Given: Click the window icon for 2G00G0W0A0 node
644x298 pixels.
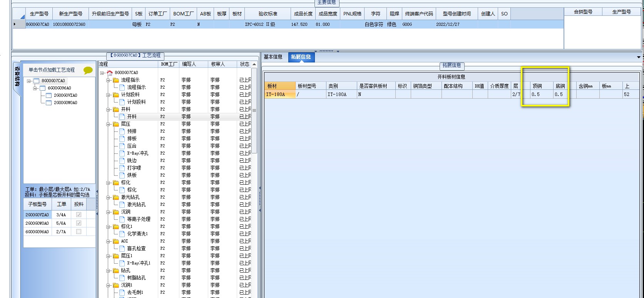Looking at the screenshot, I should point(49,103).
